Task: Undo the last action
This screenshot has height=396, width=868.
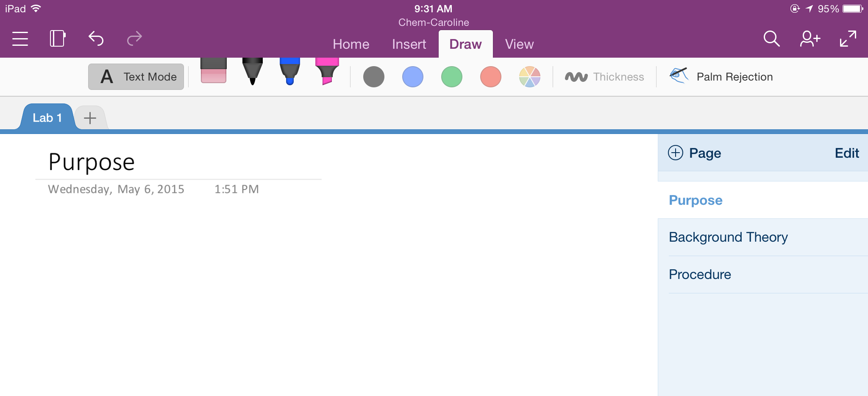Action: click(x=96, y=39)
